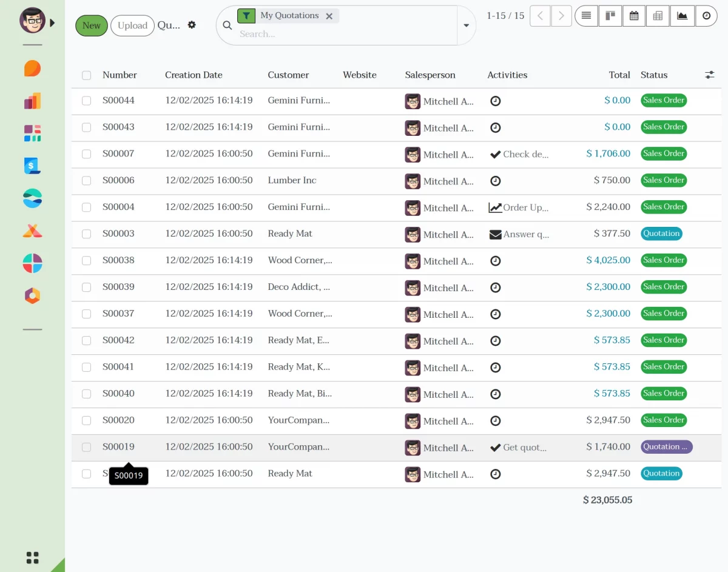
Task: Tick the checkbox for order S00007
Action: pyautogui.click(x=87, y=154)
